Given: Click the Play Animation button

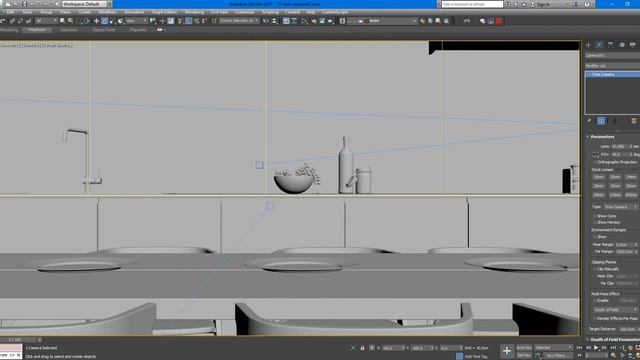Looking at the screenshot, I should 596,348.
